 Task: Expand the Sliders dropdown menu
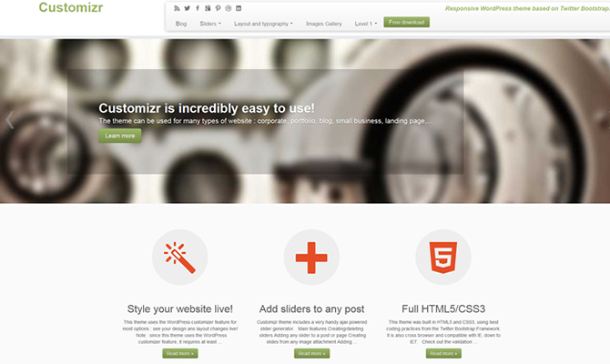pyautogui.click(x=210, y=24)
